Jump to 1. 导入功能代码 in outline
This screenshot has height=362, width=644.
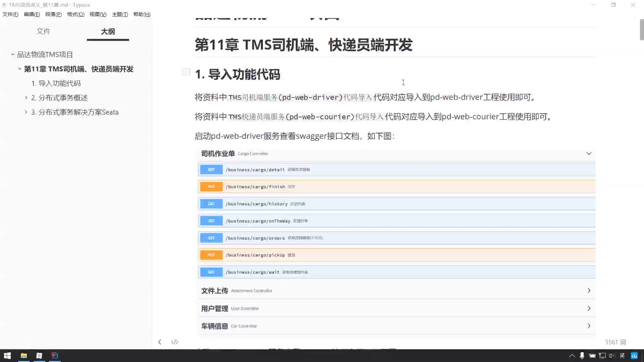[56, 83]
